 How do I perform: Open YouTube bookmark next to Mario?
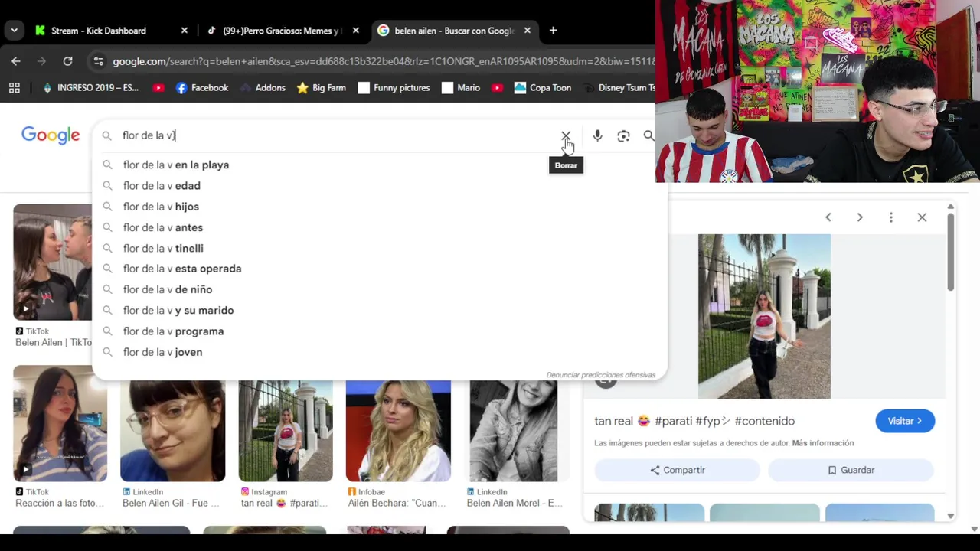(x=497, y=88)
